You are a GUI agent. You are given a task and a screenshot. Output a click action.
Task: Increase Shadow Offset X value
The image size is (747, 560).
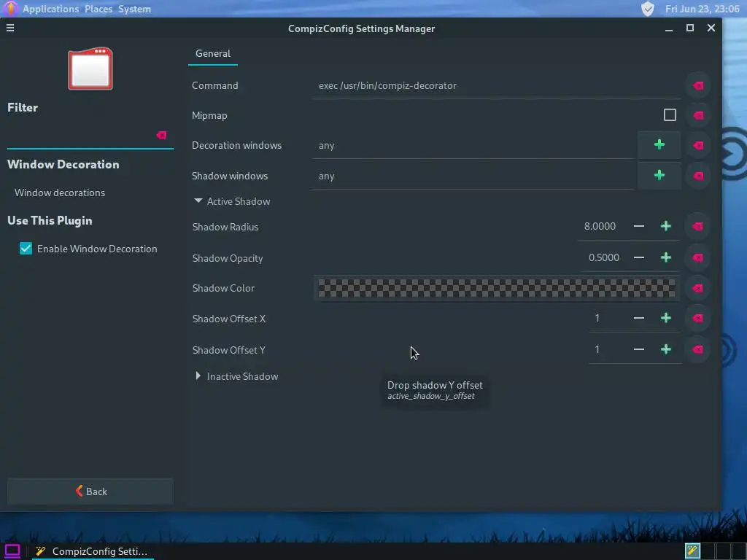[x=665, y=318]
